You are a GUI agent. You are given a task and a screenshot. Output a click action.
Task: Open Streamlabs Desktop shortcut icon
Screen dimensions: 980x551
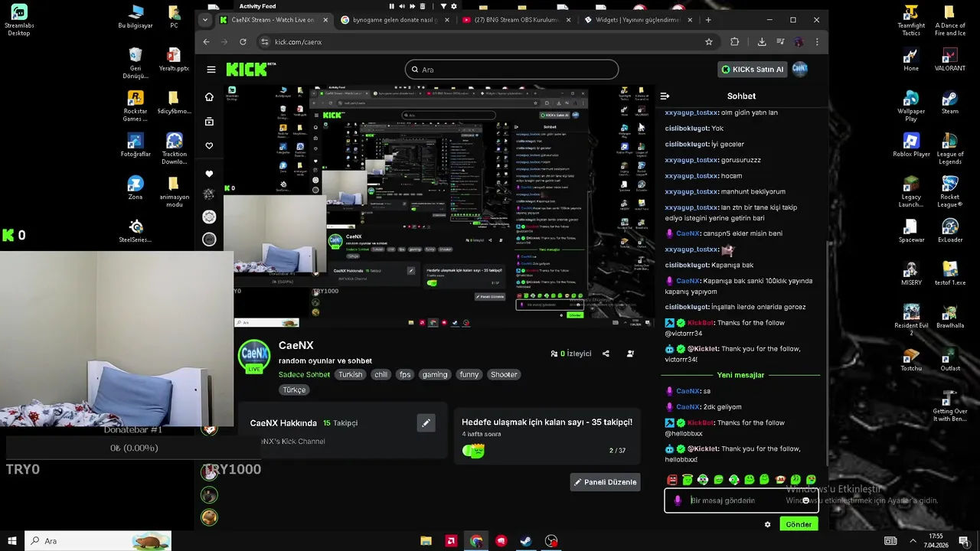19,21
